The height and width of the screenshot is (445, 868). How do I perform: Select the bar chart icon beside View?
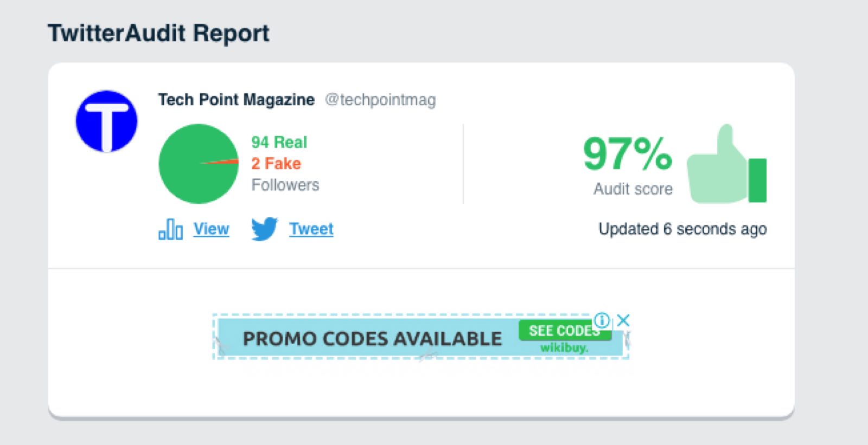pos(170,229)
